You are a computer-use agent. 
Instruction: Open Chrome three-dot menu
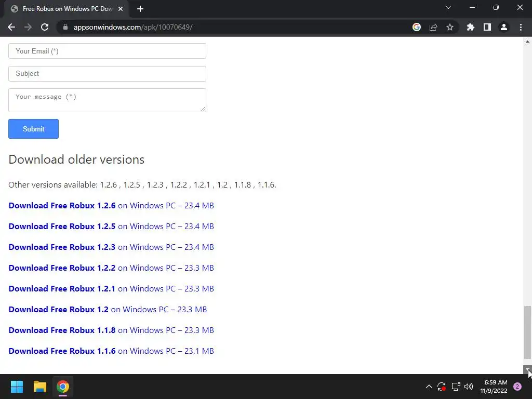pyautogui.click(x=521, y=27)
